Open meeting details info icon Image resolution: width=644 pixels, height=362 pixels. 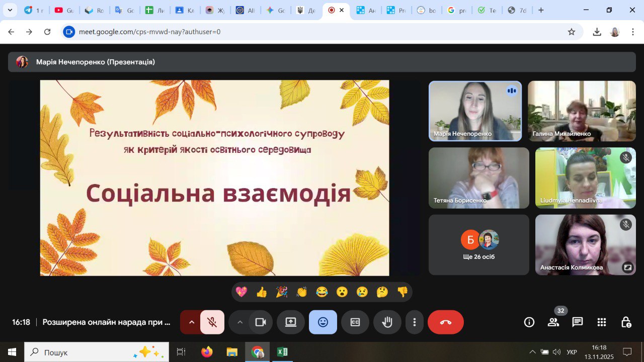pos(529,322)
